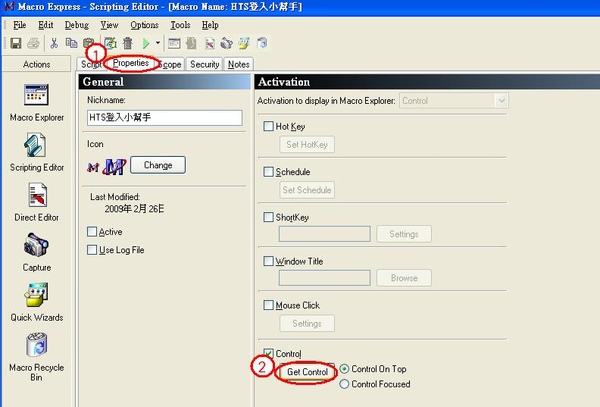This screenshot has width=600, height=407.
Task: Select the Control On Top radio button
Action: [344, 369]
